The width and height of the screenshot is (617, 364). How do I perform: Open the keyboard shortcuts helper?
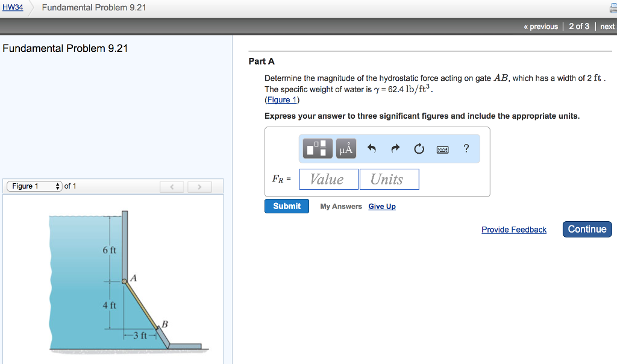[x=442, y=149]
